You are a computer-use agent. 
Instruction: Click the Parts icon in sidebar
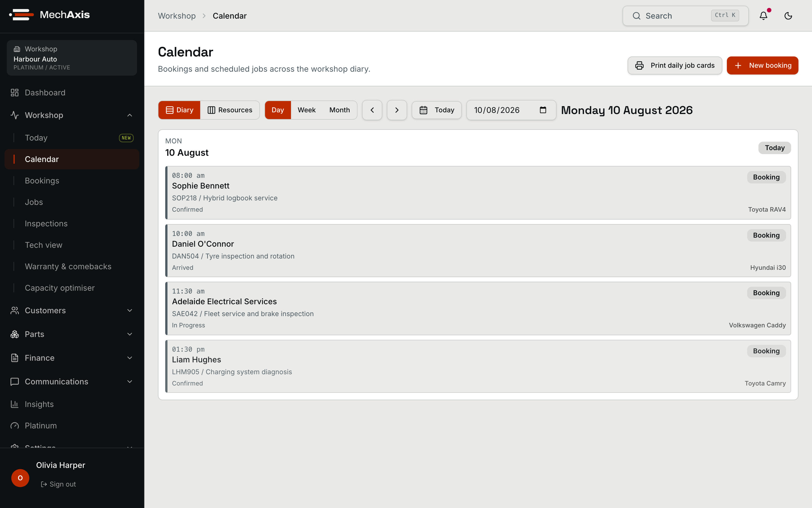pyautogui.click(x=14, y=334)
